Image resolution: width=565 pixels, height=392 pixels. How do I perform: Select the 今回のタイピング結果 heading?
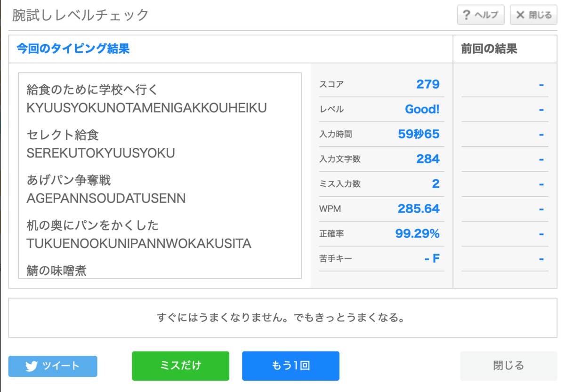point(73,48)
